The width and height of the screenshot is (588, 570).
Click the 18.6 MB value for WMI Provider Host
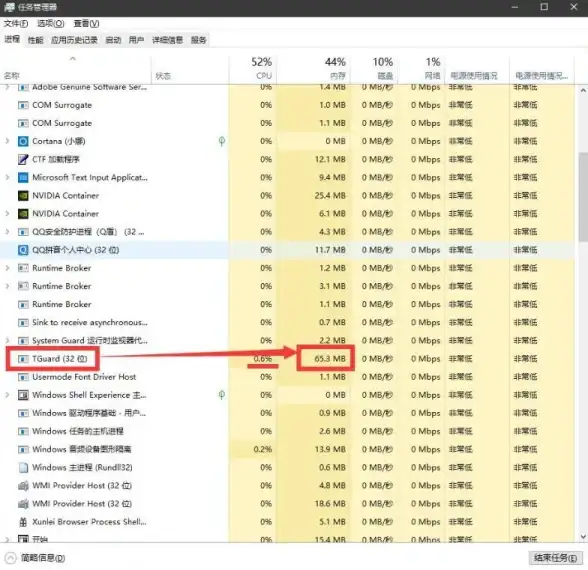330,504
